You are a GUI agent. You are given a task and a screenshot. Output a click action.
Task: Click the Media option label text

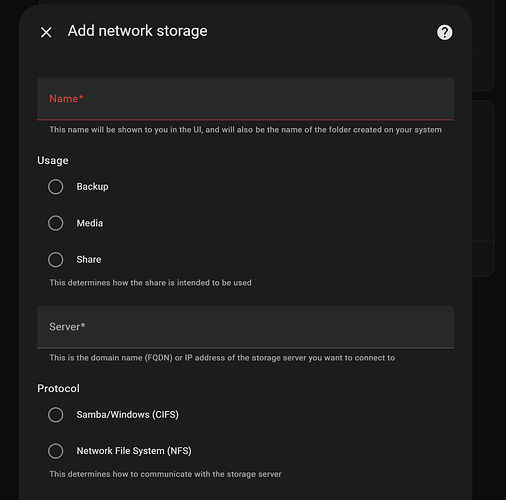coord(90,223)
